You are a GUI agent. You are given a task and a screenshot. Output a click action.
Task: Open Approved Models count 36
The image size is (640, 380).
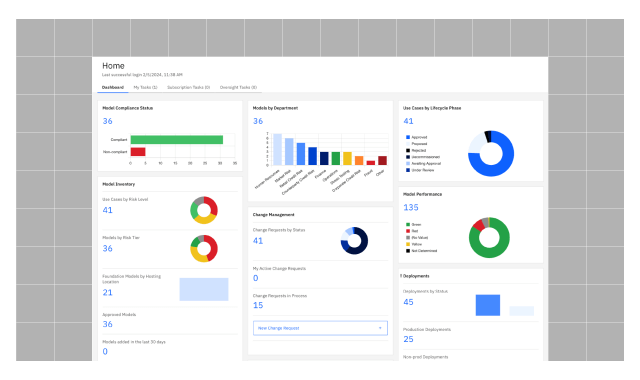[107, 324]
